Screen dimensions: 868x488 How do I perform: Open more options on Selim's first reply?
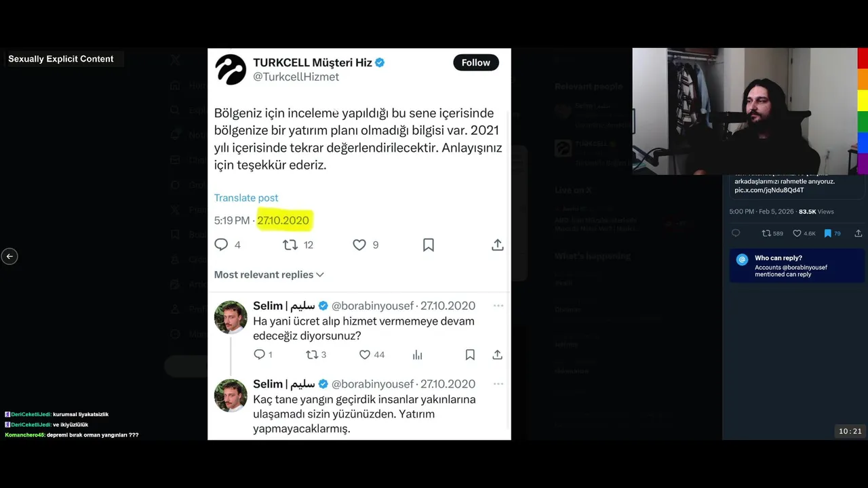(498, 306)
